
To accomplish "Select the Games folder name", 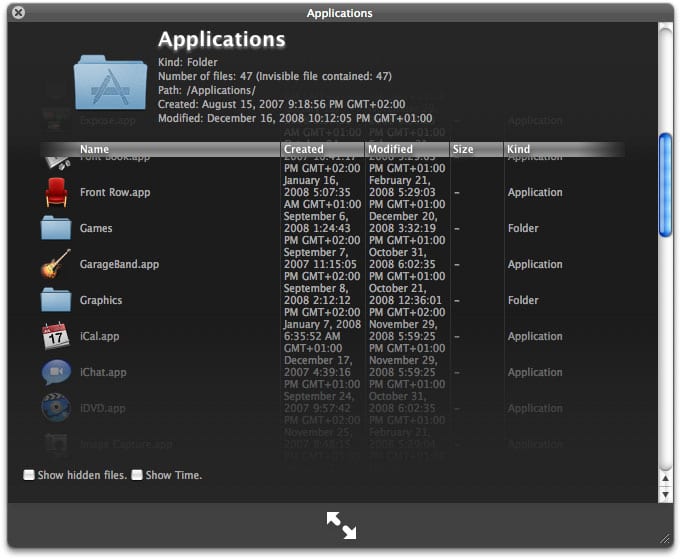I will coord(96,228).
